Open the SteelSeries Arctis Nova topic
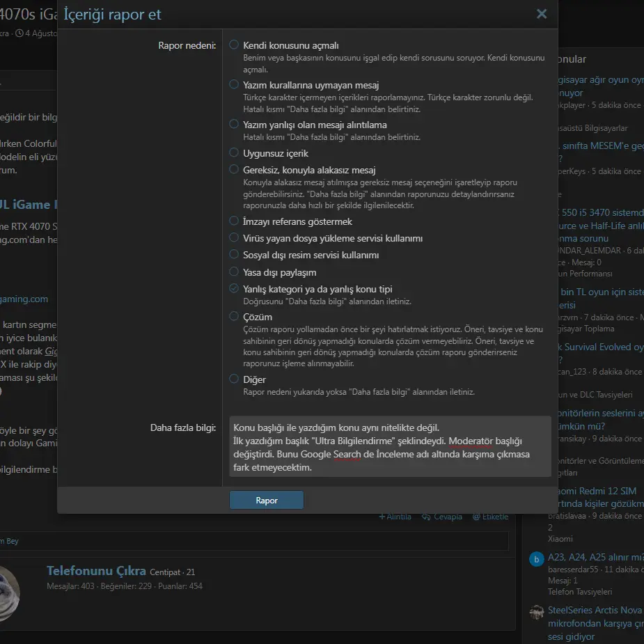Image resolution: width=644 pixels, height=644 pixels. [595, 623]
